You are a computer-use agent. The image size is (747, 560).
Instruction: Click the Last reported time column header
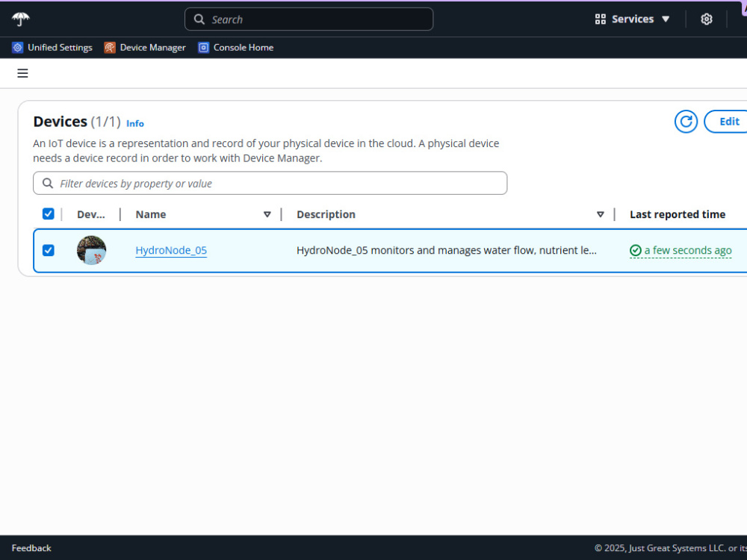point(678,214)
